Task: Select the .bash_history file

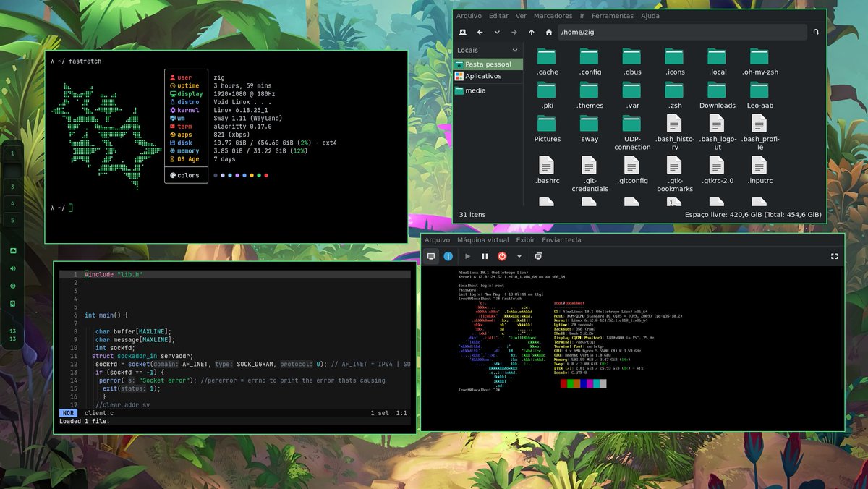Action: [x=675, y=132]
